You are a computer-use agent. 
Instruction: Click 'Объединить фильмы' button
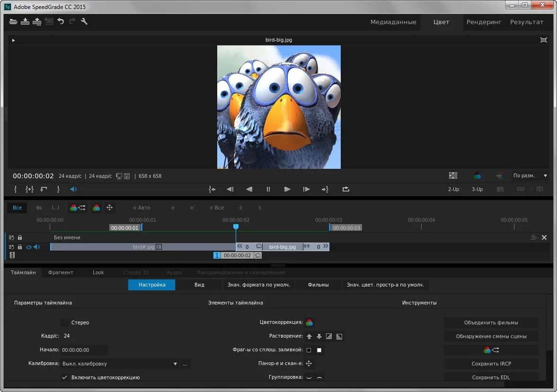click(491, 322)
